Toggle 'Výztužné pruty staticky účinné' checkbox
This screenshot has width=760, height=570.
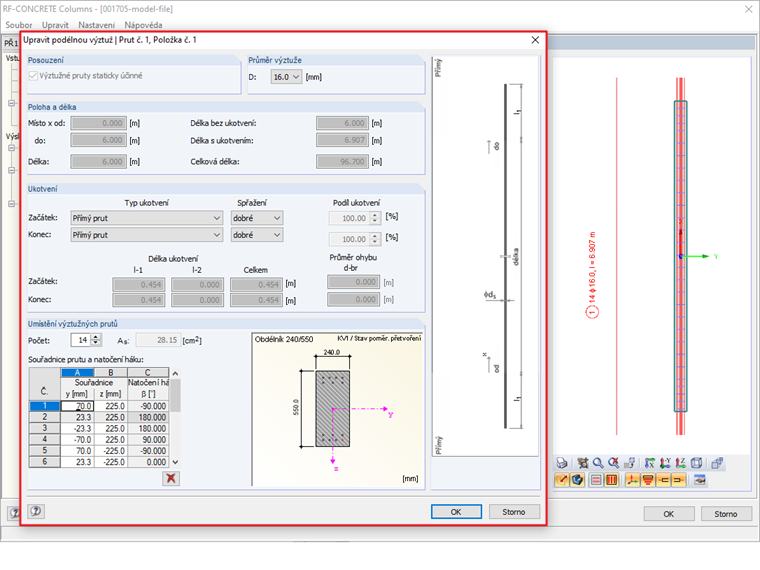(x=33, y=76)
